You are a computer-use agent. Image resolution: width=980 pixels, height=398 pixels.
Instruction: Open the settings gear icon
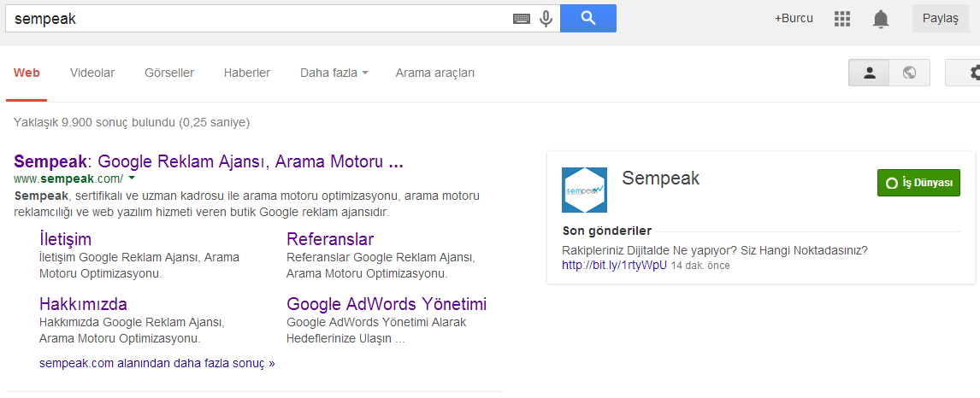[x=972, y=73]
